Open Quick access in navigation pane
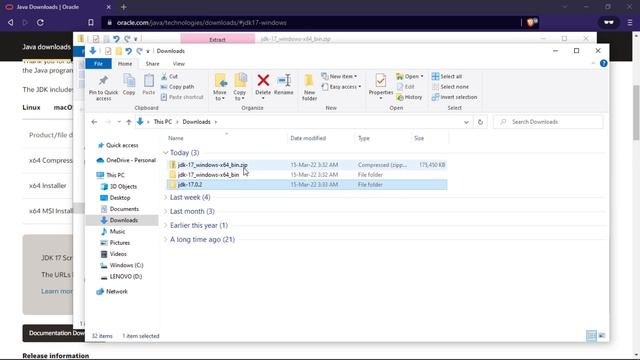This screenshot has height=360, width=640. click(122, 145)
